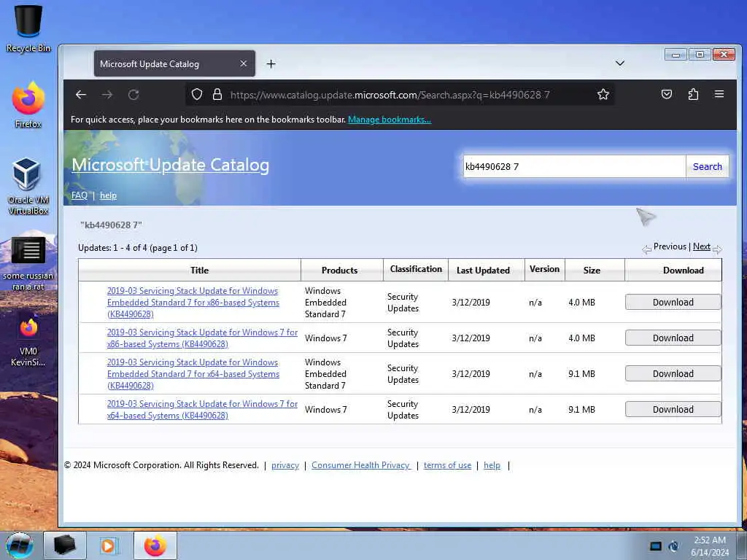Click the Search button
747x560 pixels.
(707, 166)
